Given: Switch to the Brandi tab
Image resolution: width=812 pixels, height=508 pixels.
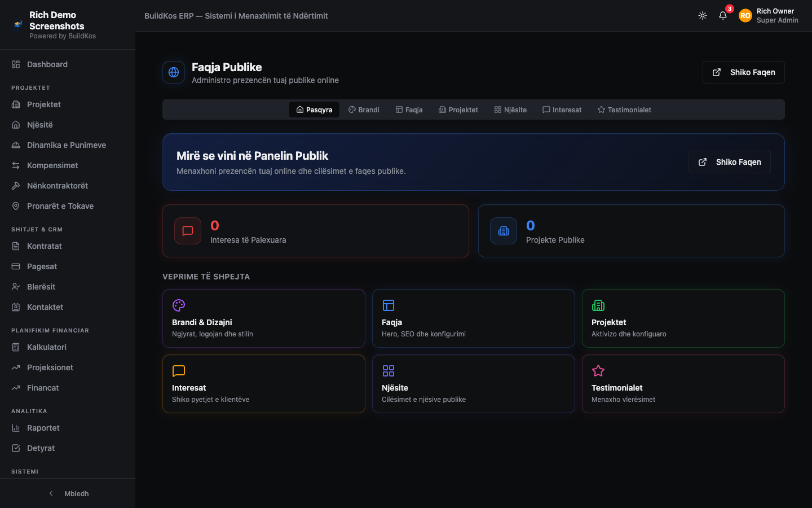Looking at the screenshot, I should (364, 110).
